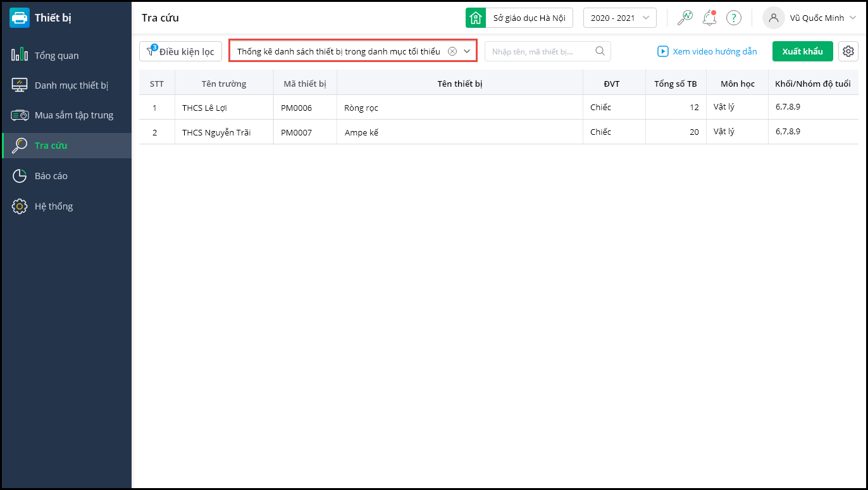This screenshot has height=490, width=868.
Task: Click the Khối/Nhóm độ tuổi column header
Action: coord(813,84)
